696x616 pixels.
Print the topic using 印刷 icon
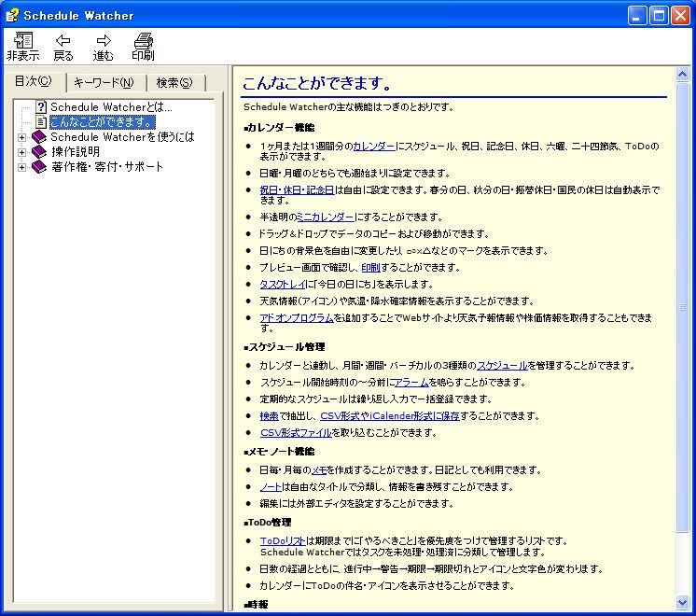pos(143,46)
